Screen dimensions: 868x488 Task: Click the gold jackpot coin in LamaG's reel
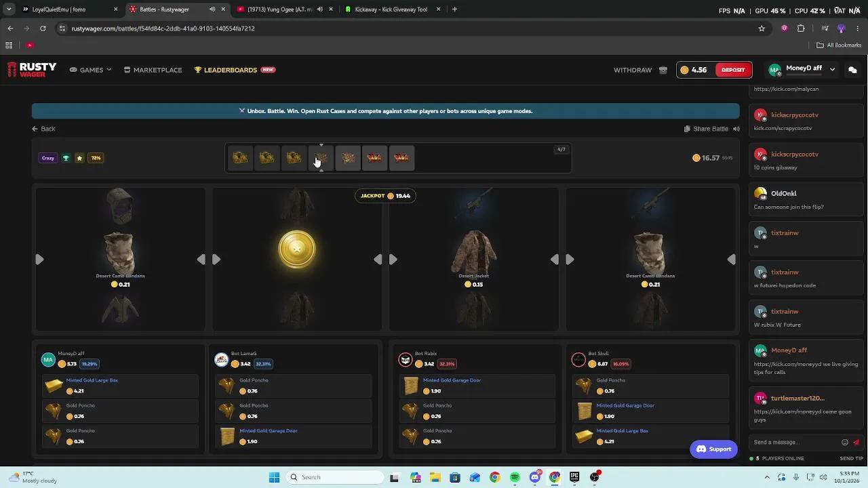[297, 249]
